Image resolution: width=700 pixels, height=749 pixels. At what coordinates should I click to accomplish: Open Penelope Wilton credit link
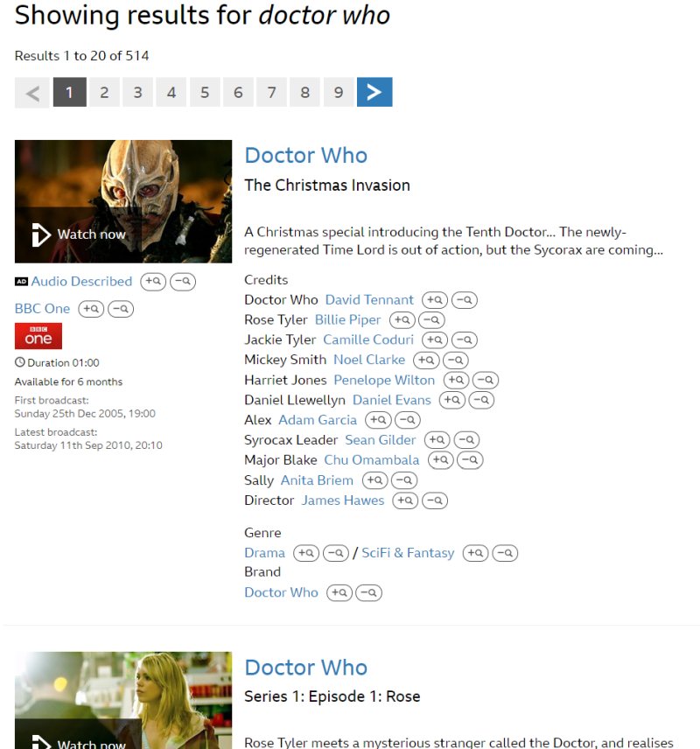(x=384, y=381)
